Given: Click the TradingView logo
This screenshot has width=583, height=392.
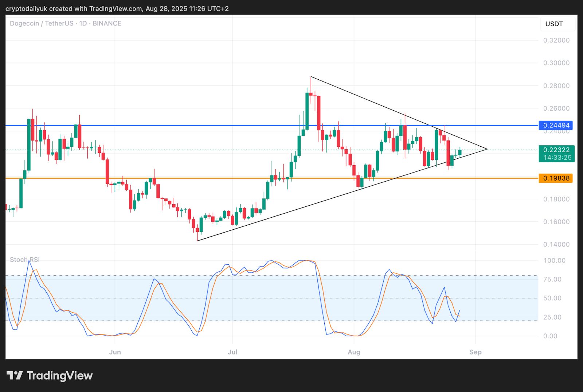Looking at the screenshot, I should 50,376.
